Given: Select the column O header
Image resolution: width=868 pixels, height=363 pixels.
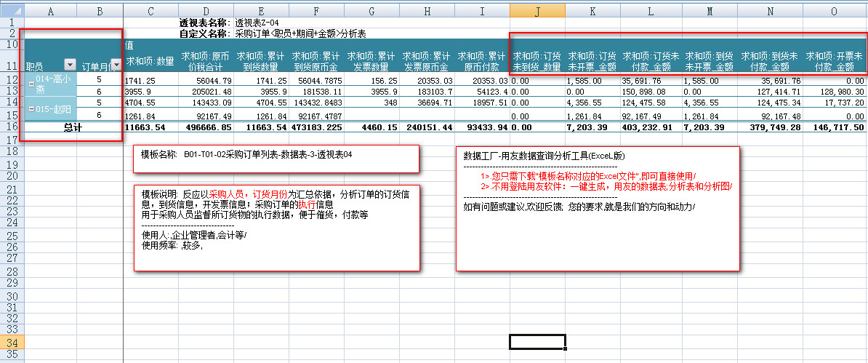Looking at the screenshot, I should [834, 11].
